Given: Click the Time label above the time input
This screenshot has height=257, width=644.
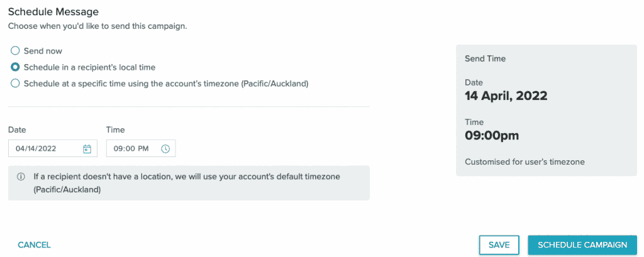Looking at the screenshot, I should point(116,130).
